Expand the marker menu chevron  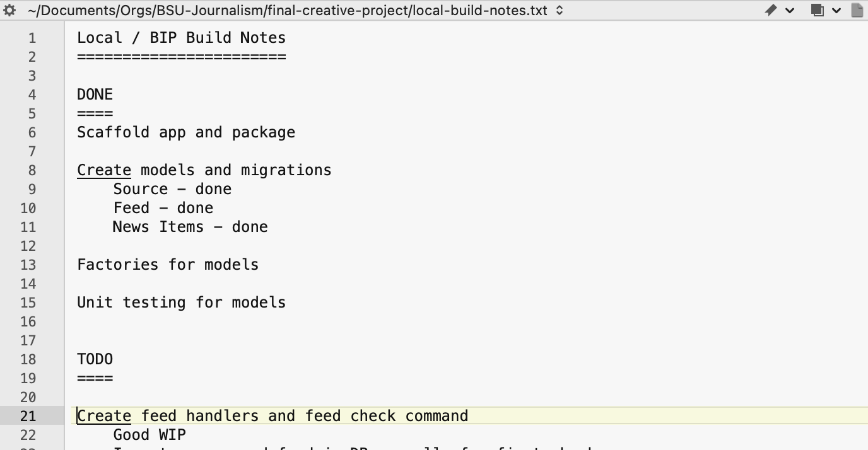click(790, 10)
